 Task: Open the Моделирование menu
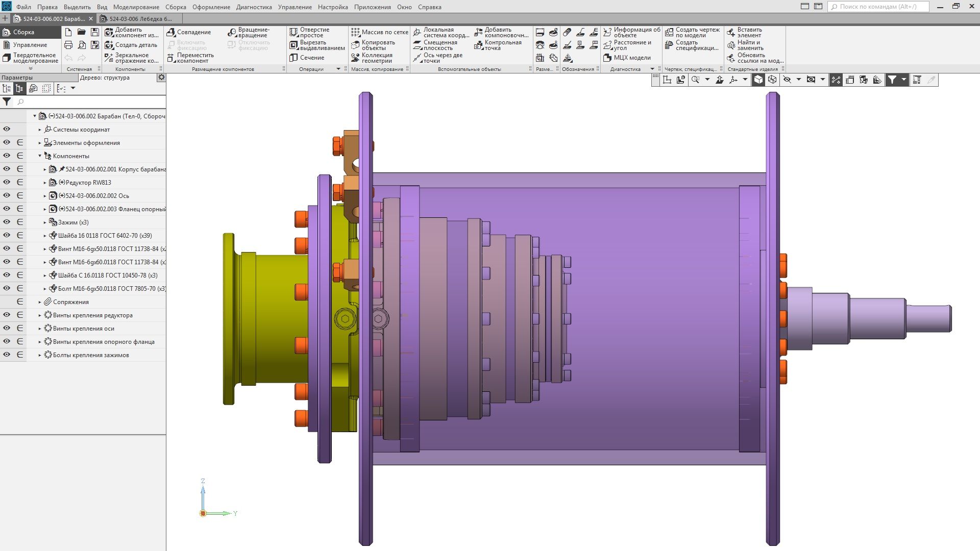point(136,7)
